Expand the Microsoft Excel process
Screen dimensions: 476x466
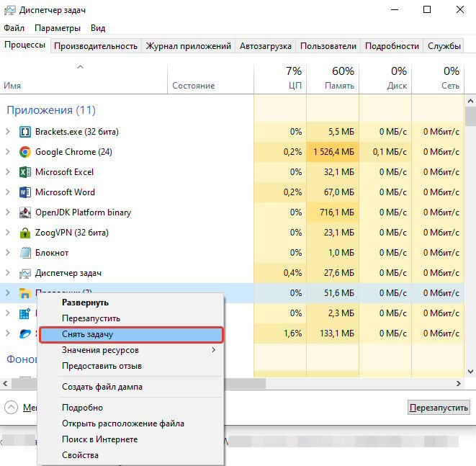[x=8, y=172]
